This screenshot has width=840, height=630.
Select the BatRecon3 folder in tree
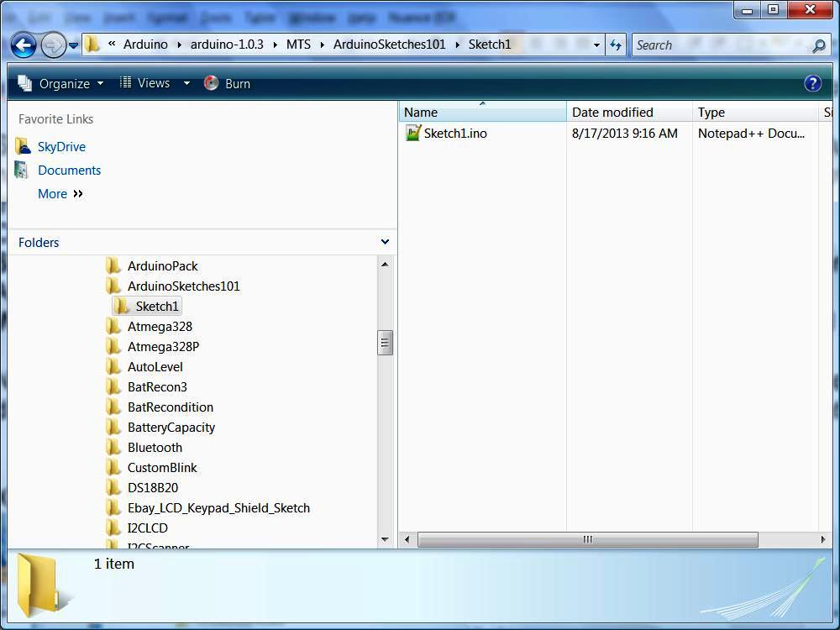tap(157, 386)
